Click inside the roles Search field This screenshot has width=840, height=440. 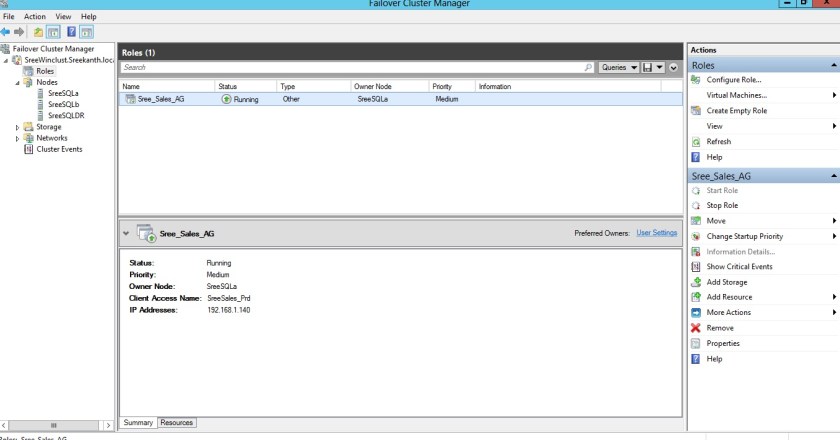click(x=350, y=67)
